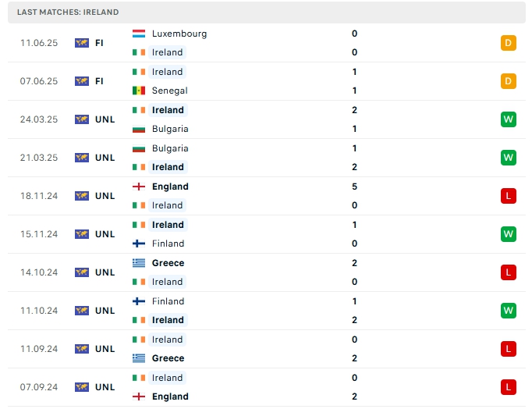Click the England flag in the 18.11.24 match
Viewport: 532px width, 409px height.
click(138, 187)
